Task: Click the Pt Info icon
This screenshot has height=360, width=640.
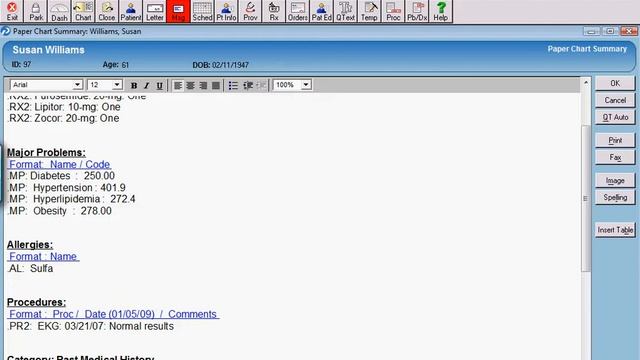Action: [x=226, y=11]
